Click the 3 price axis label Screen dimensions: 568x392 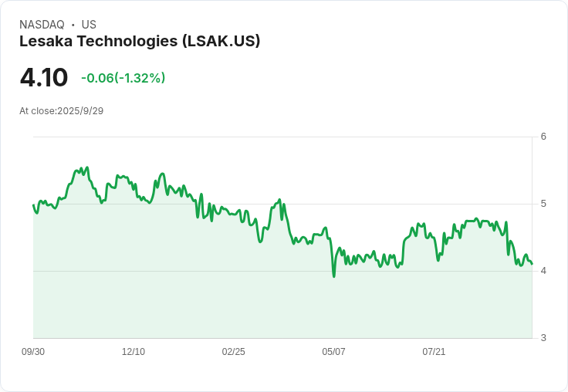click(x=543, y=338)
